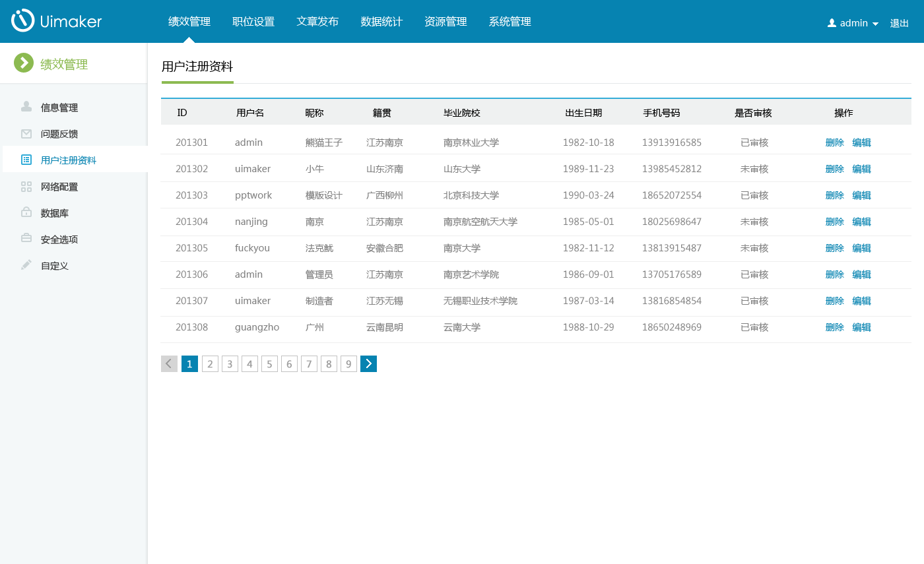The height and width of the screenshot is (564, 924).
Task: Select 问题反馈 in the sidebar
Action: click(59, 134)
